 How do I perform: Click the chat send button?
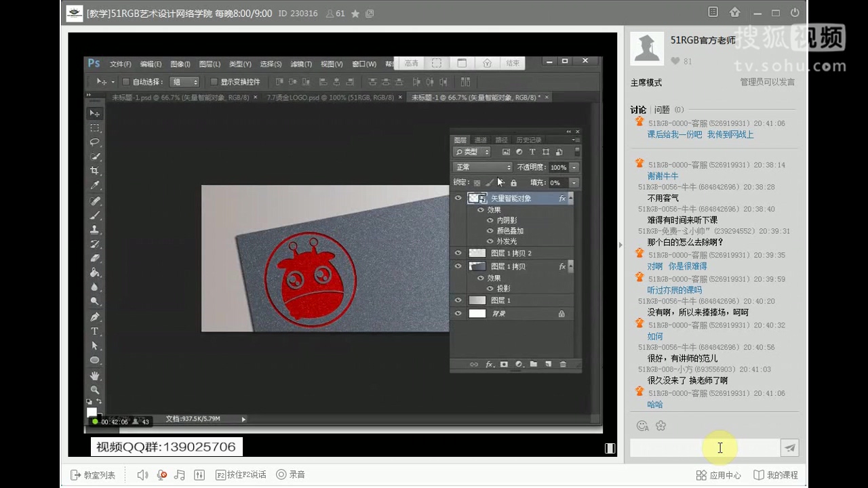coord(789,447)
